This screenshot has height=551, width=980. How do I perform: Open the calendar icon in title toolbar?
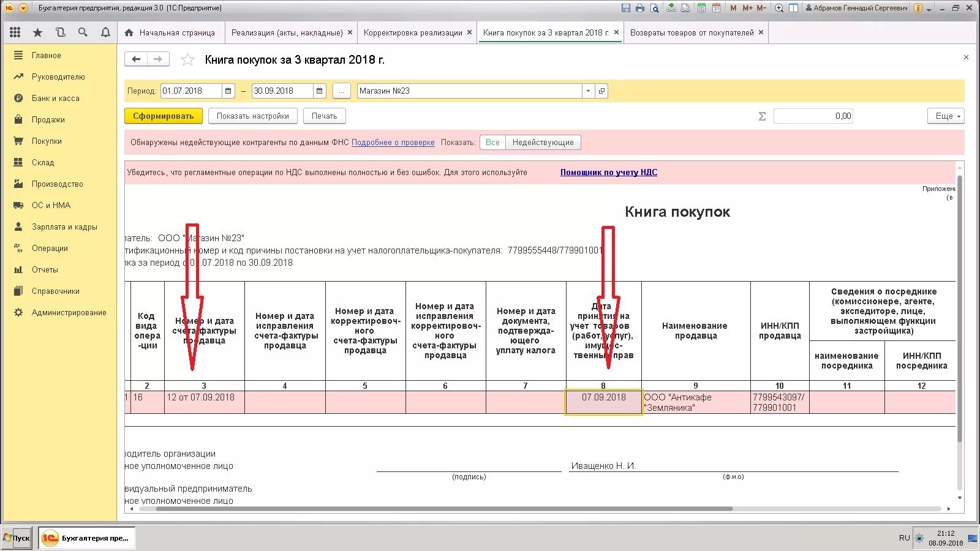[x=716, y=8]
